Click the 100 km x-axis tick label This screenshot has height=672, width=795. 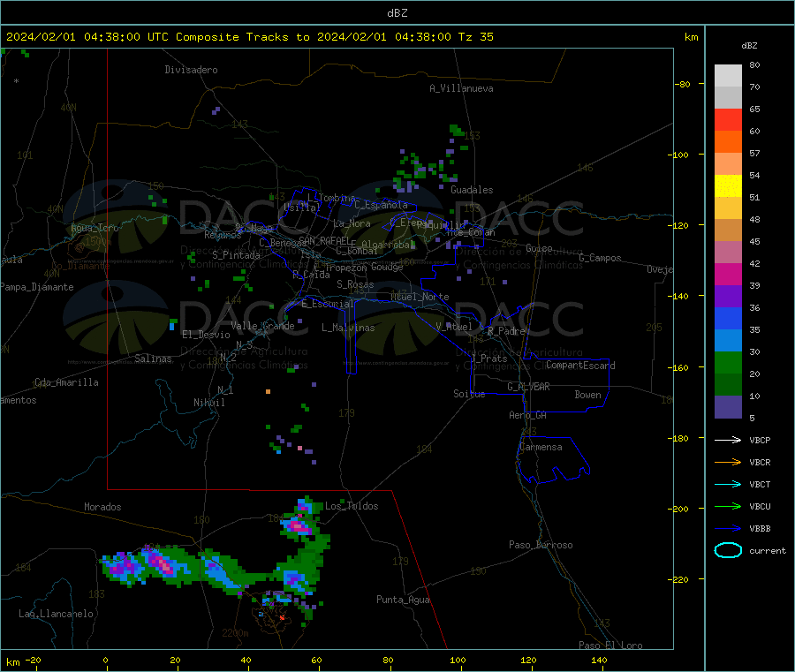458,660
